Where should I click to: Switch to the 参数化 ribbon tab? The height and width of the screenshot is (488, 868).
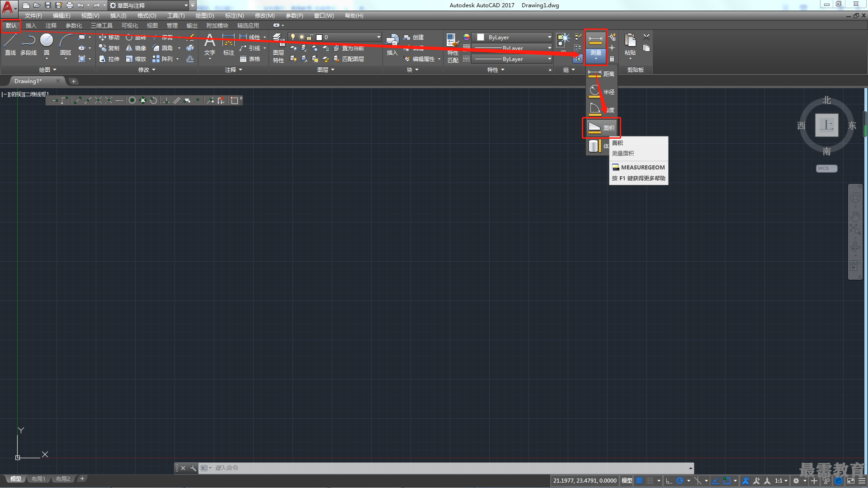(74, 26)
